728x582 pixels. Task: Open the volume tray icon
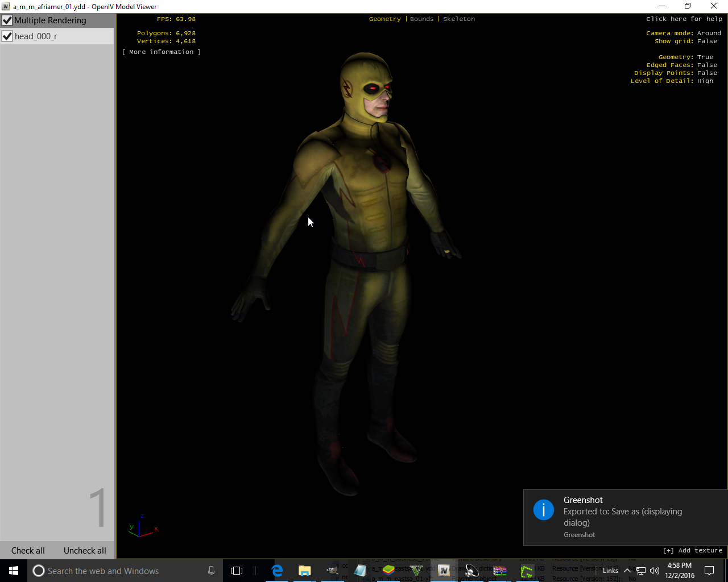click(x=655, y=571)
